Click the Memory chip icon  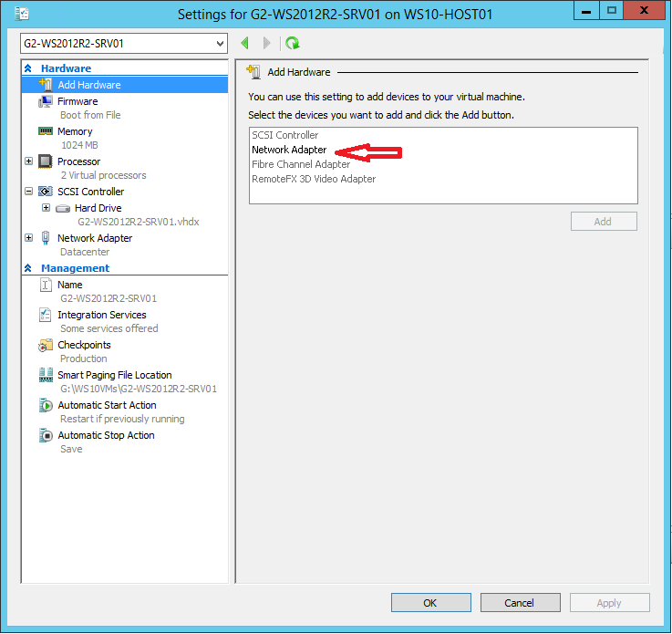46,131
